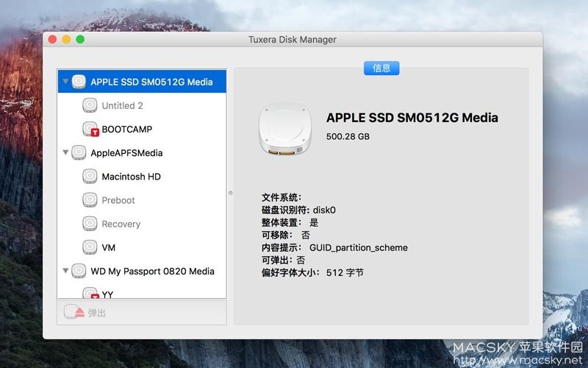Select the Macintosh HD volume
The height and width of the screenshot is (368, 588).
coord(142,177)
